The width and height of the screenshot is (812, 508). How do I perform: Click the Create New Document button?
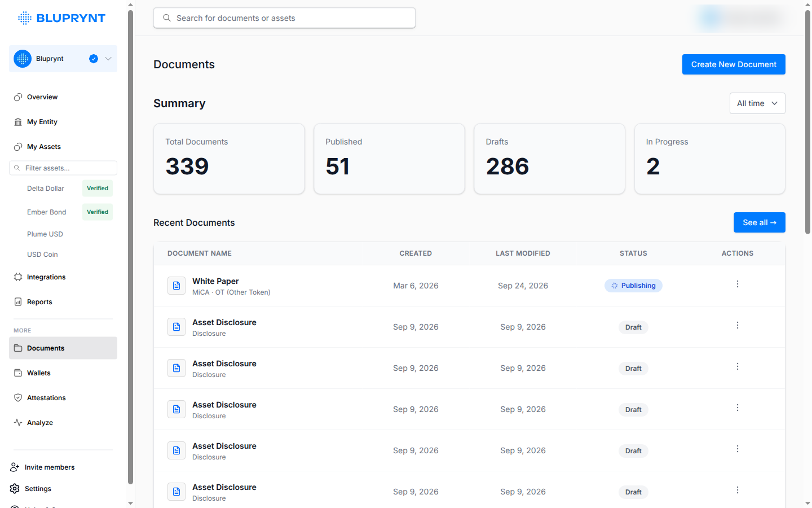(734, 64)
